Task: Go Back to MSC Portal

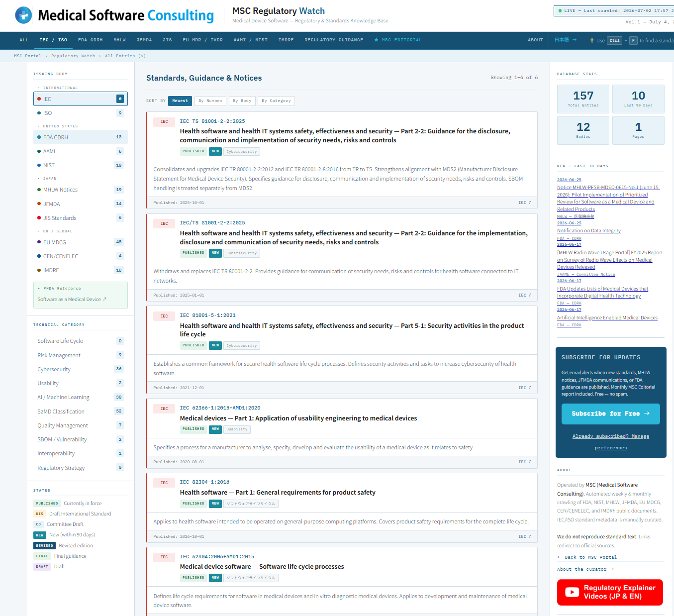Action: pos(586,557)
